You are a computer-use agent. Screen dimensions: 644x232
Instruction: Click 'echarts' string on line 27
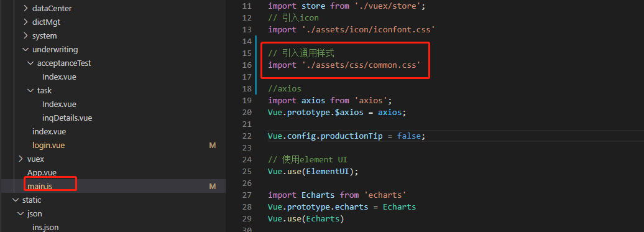coord(385,195)
